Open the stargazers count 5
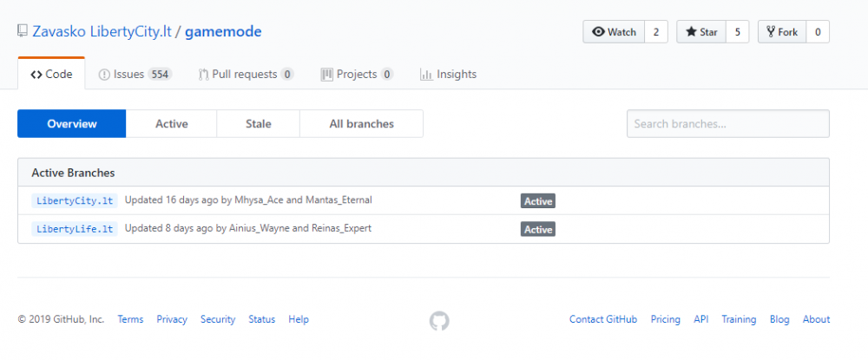 737,32
